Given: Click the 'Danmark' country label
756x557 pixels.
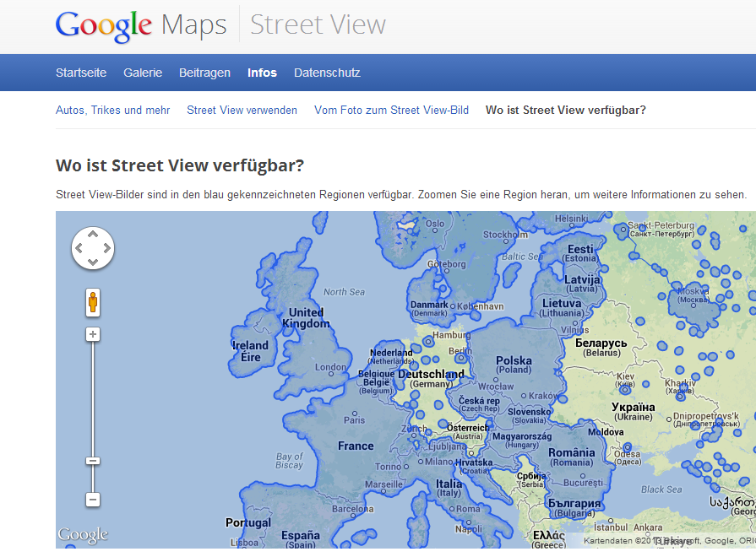Looking at the screenshot, I should point(429,305).
